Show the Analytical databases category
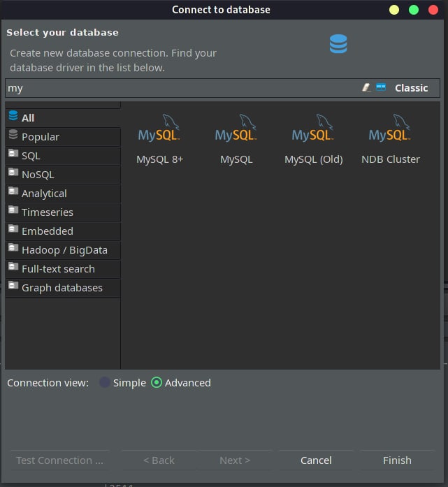The image size is (448, 487). tap(63, 194)
